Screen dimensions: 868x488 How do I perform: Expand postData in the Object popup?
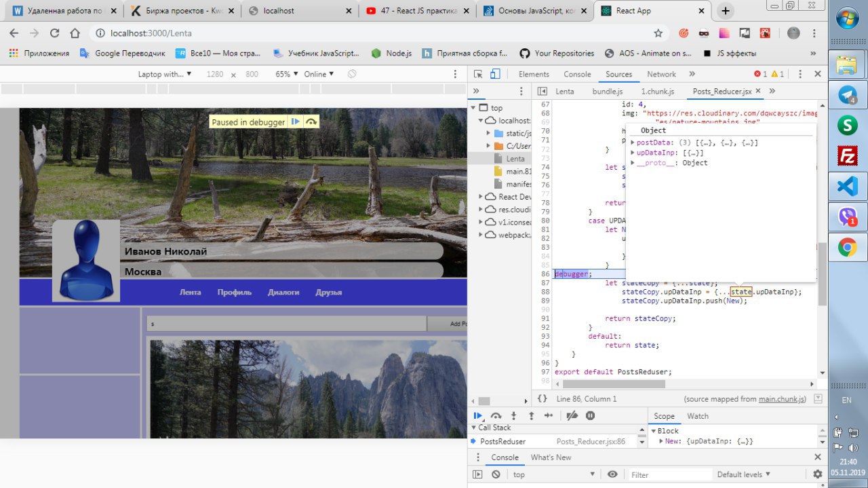(x=633, y=143)
